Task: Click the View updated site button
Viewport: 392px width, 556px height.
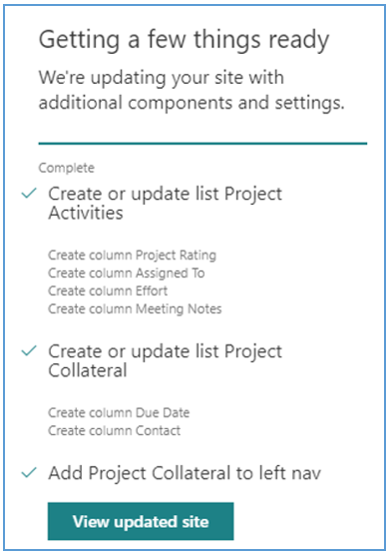Action: [x=141, y=521]
